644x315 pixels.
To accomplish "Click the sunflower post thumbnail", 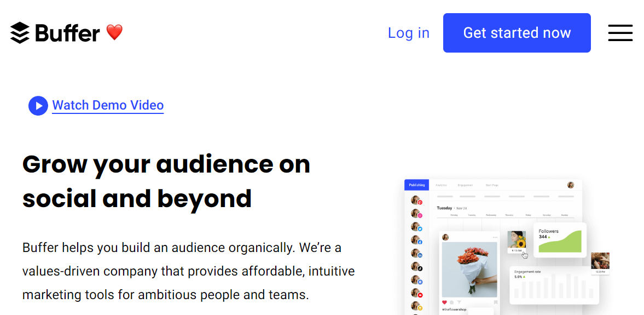I will click(517, 239).
